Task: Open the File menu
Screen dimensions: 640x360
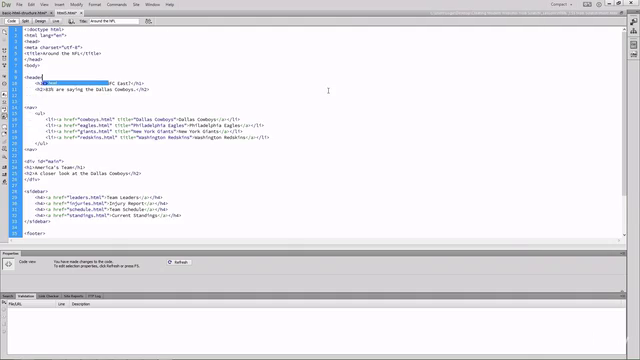Action: (19, 4)
